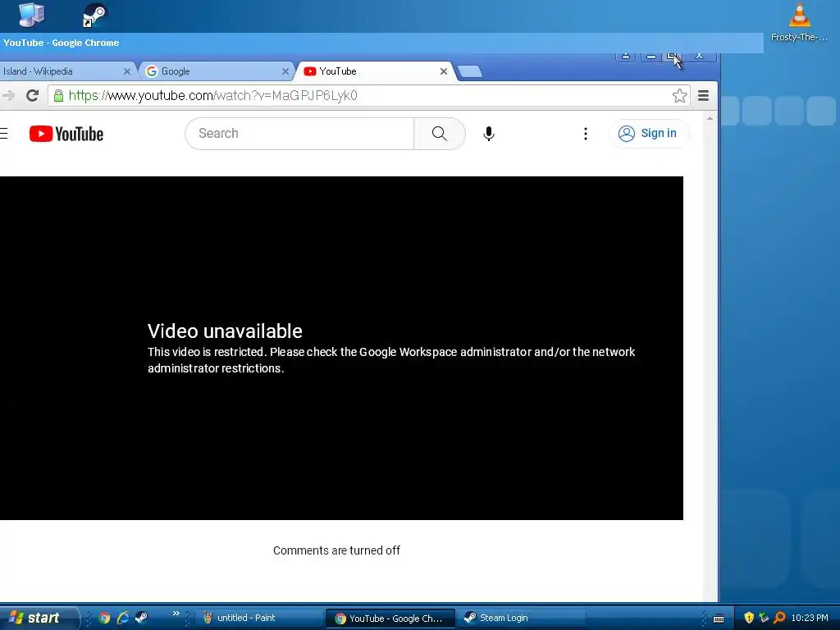The height and width of the screenshot is (630, 840).
Task: Click the 10:23 PM clock
Action: [810, 618]
